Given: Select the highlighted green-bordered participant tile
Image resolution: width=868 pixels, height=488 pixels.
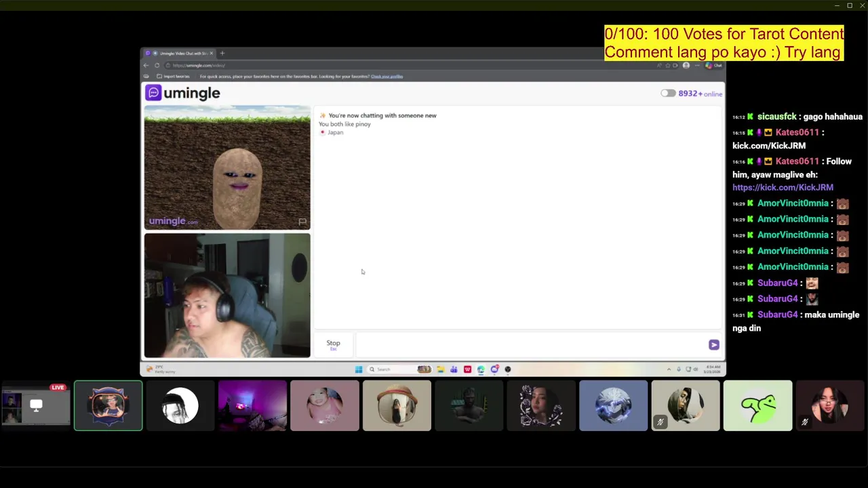Looking at the screenshot, I should tap(108, 405).
